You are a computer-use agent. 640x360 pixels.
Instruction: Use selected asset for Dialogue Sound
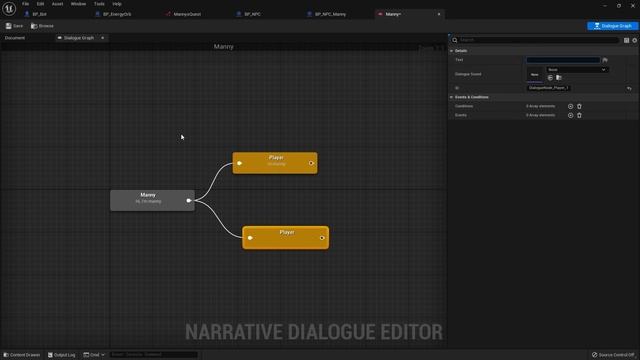[x=550, y=78]
